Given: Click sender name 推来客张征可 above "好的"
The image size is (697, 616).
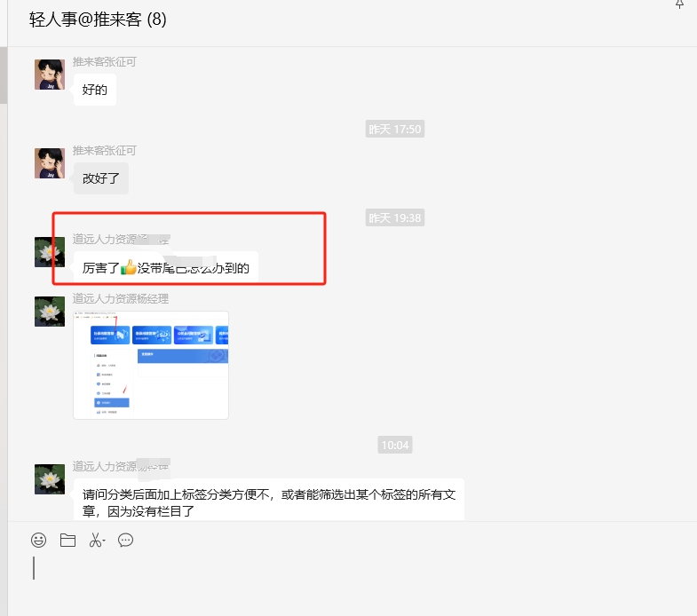Looking at the screenshot, I should (x=105, y=62).
